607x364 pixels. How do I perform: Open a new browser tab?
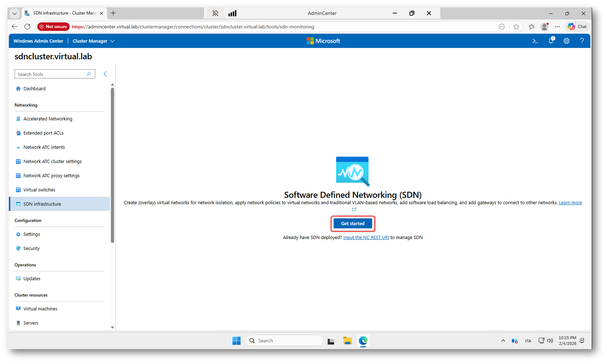(x=113, y=13)
